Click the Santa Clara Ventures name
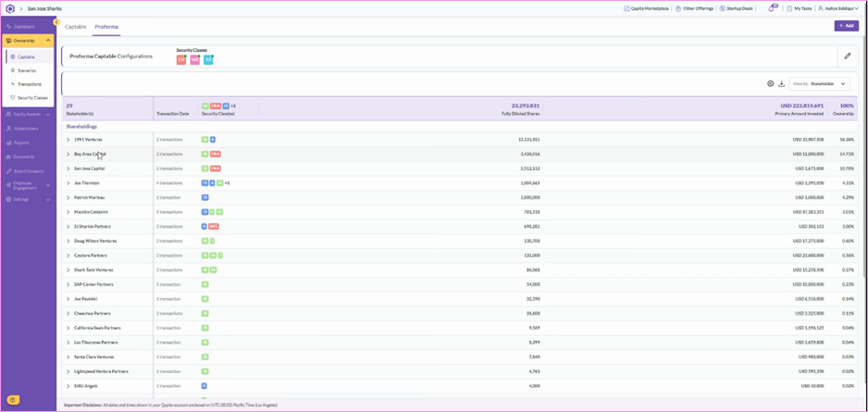The image size is (868, 412). pos(94,356)
